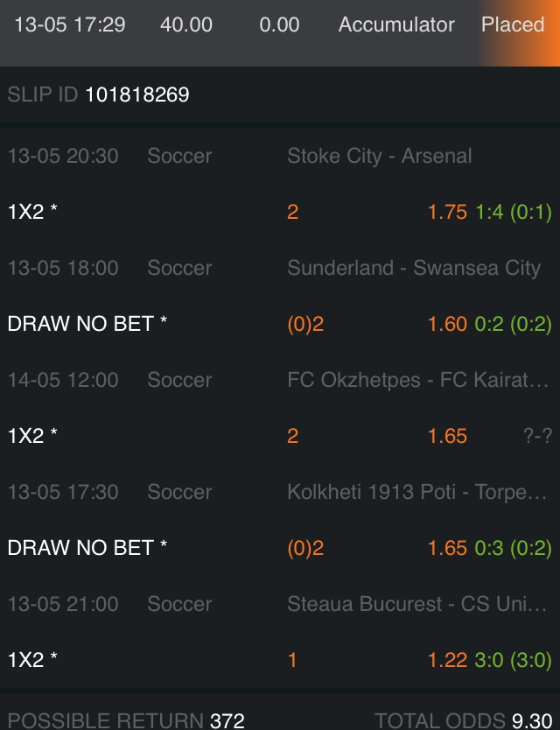560x730 pixels.
Task: Select first DRAW NO BET market row
Action: point(87,324)
